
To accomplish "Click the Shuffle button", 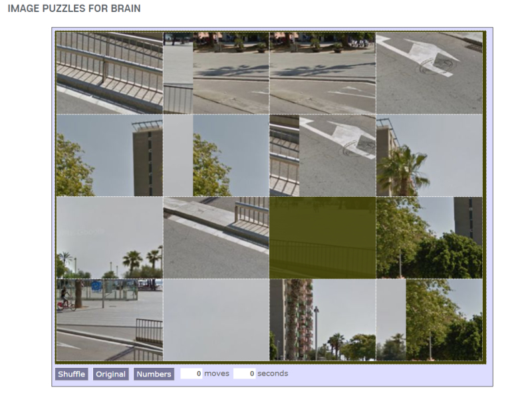I will (x=72, y=374).
